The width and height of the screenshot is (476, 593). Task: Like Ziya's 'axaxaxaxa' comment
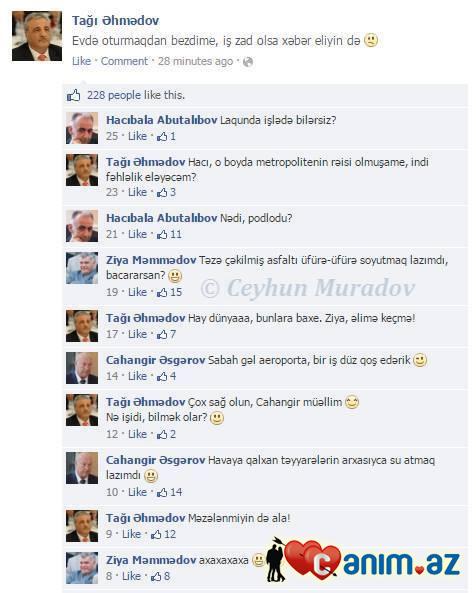tap(131, 576)
